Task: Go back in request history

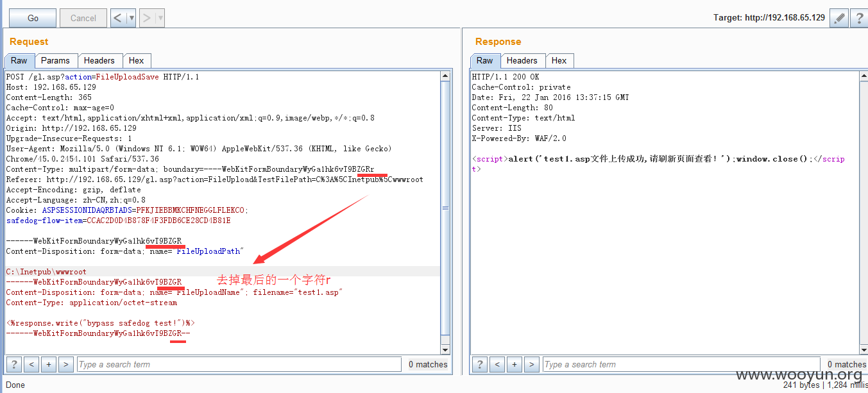Action: coord(118,18)
